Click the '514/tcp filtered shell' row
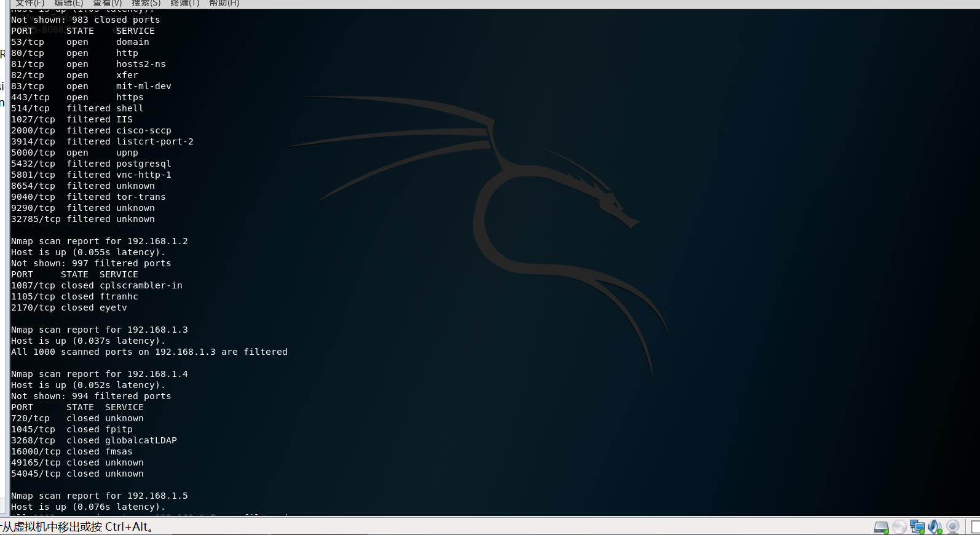 tap(77, 108)
